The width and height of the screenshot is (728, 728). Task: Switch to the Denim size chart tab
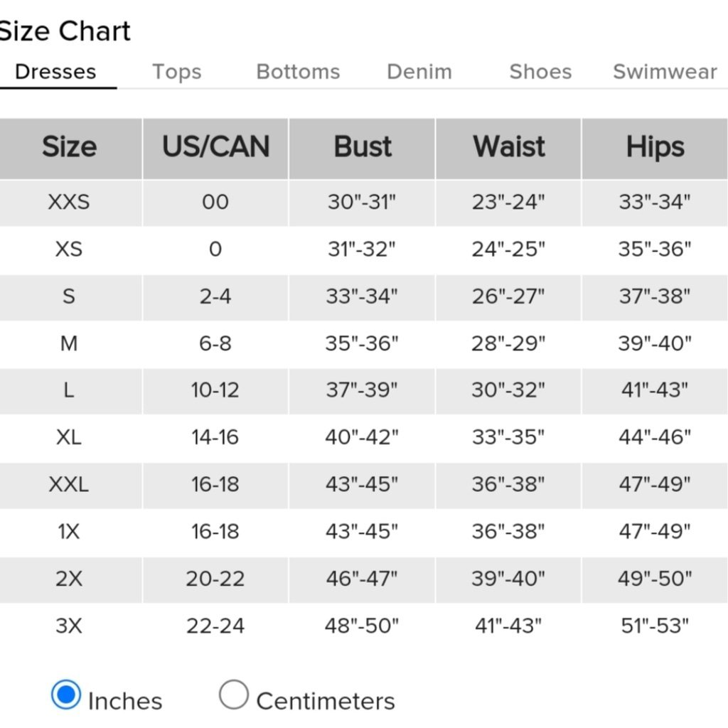pos(419,72)
